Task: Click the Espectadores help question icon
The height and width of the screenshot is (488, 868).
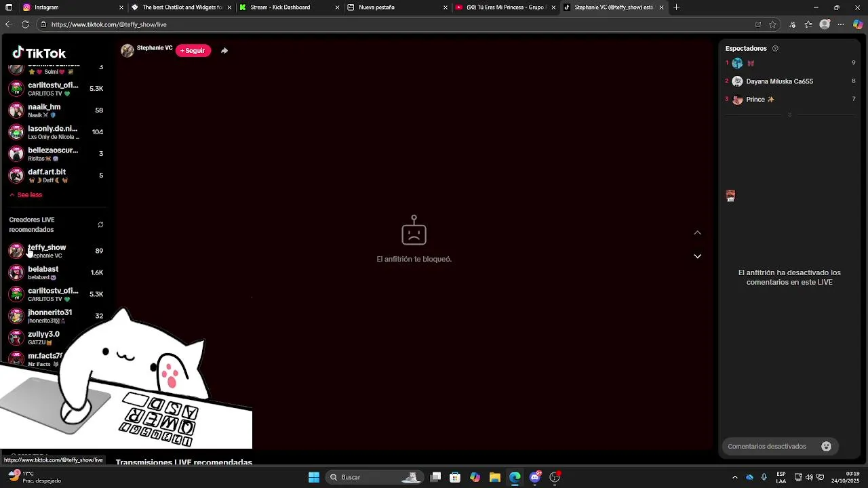Action: coord(775,48)
